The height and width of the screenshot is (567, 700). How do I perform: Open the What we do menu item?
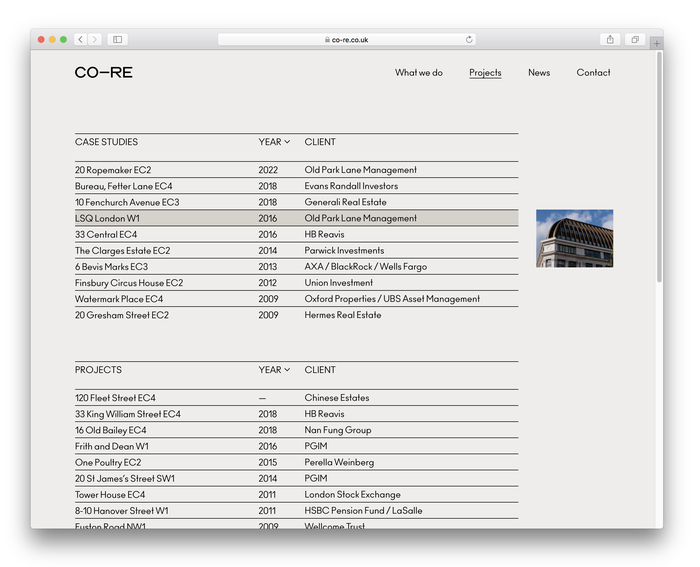pos(418,73)
